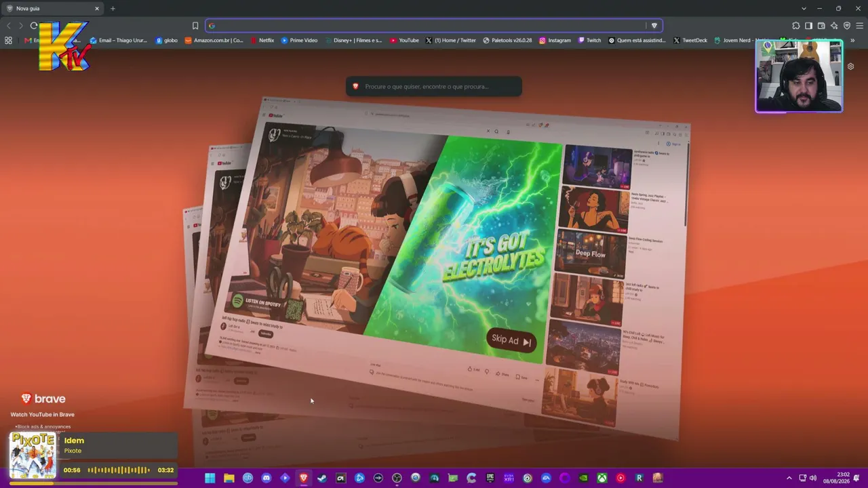Viewport: 868px width, 488px height.
Task: Click the brave sponsored logo
Action: (x=43, y=399)
